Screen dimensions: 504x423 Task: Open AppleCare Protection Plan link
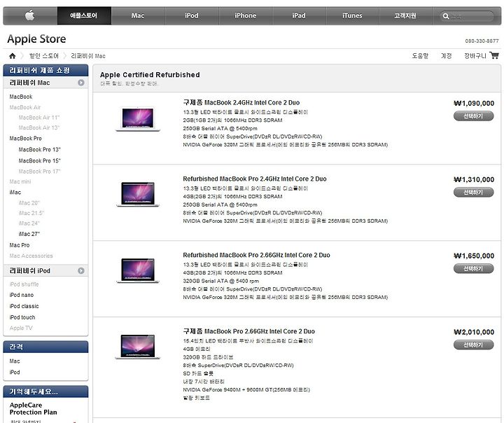(34, 408)
